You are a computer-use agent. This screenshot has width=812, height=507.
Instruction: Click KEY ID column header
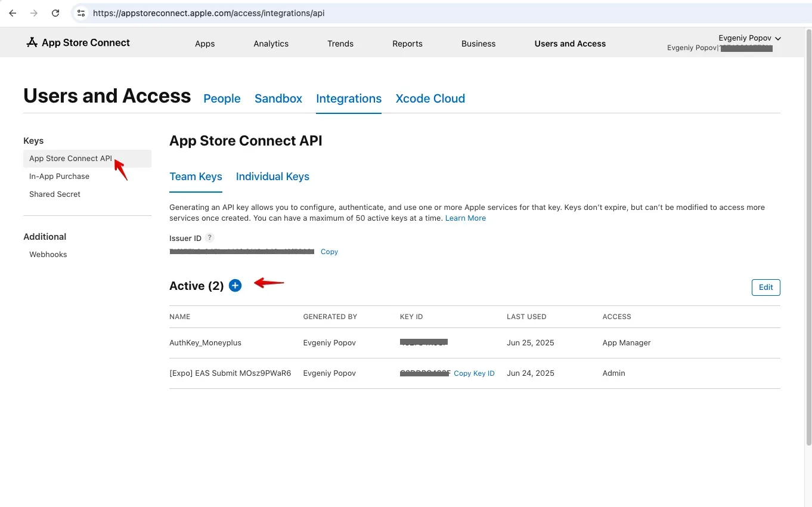pyautogui.click(x=411, y=317)
